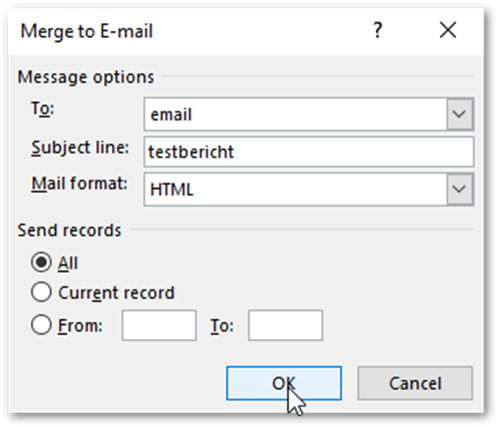
Task: Click the Merge to E-mail title bar
Action: pyautogui.click(x=187, y=31)
